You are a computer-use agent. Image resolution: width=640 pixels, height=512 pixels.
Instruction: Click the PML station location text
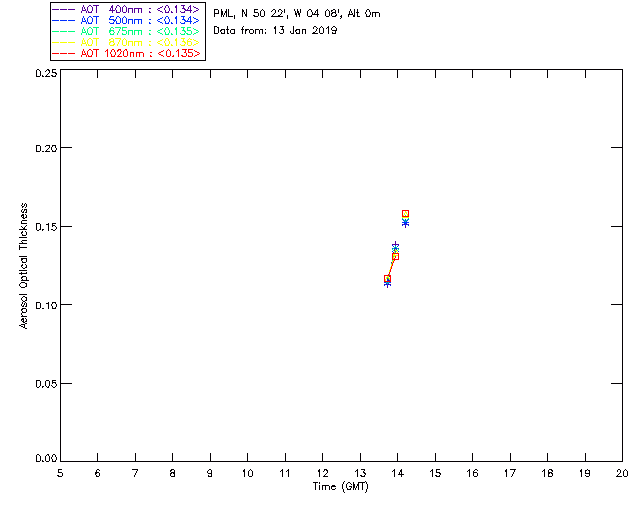pyautogui.click(x=297, y=14)
